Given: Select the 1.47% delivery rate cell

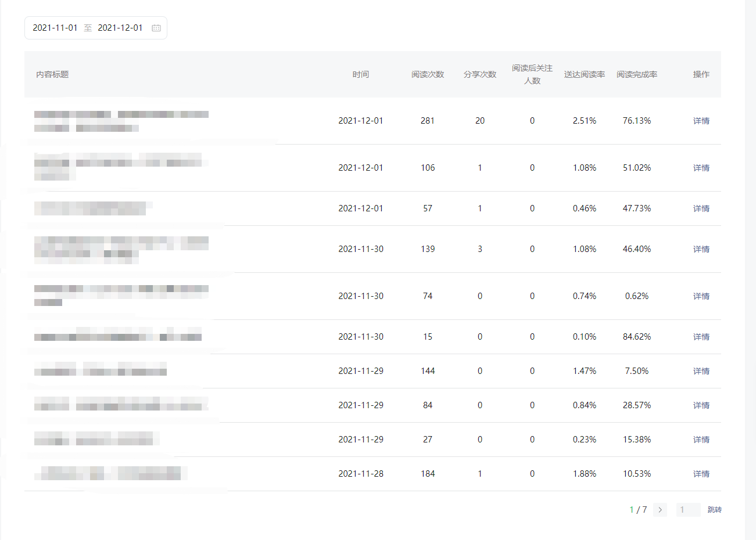Looking at the screenshot, I should pyautogui.click(x=585, y=371).
